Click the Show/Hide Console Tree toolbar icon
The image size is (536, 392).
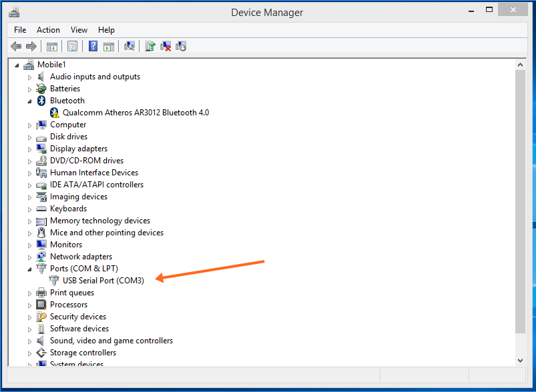[51, 46]
